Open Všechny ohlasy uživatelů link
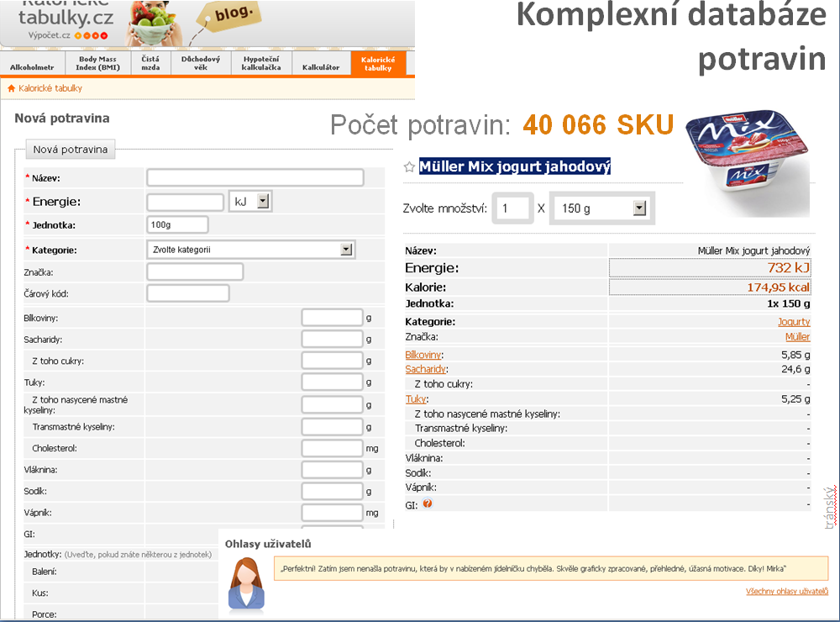Viewport: 840px width, 622px height. coord(787,592)
